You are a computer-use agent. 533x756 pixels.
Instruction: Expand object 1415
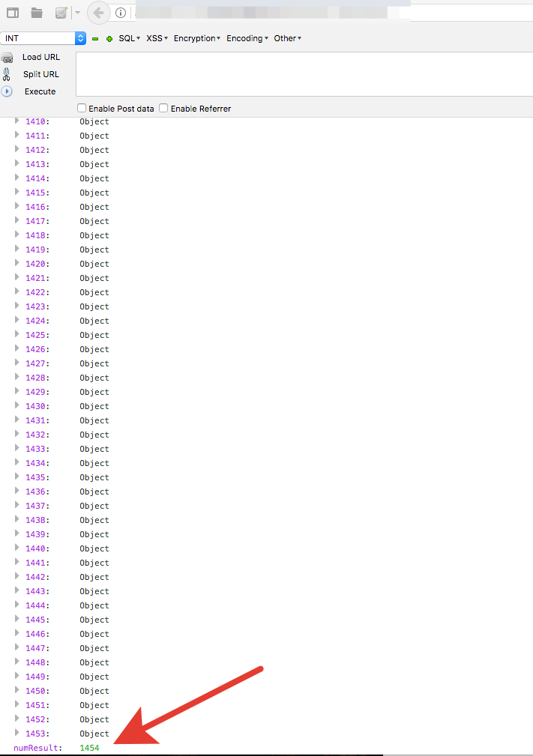(17, 192)
